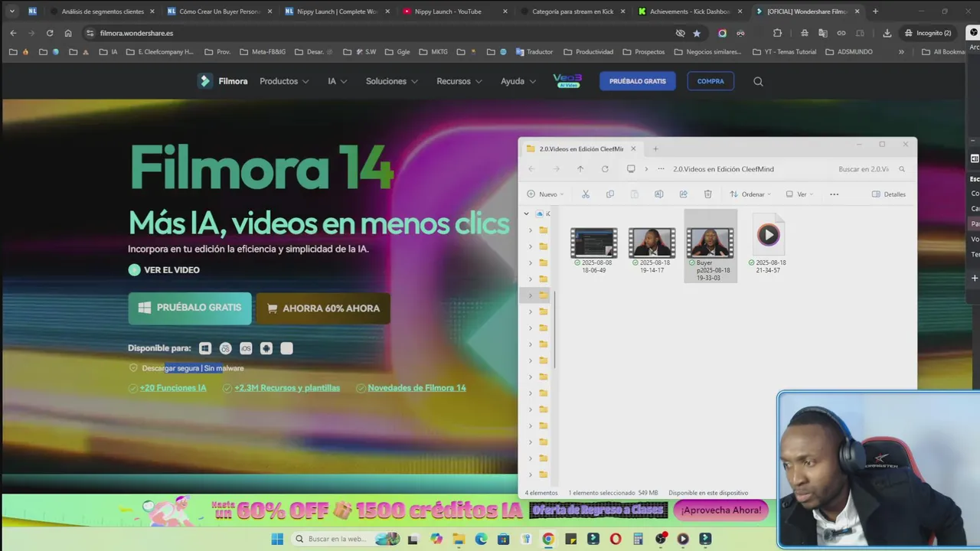Screen dimensions: 980x551
Task: Open Chrome extensions puzzle icon
Action: click(777, 33)
